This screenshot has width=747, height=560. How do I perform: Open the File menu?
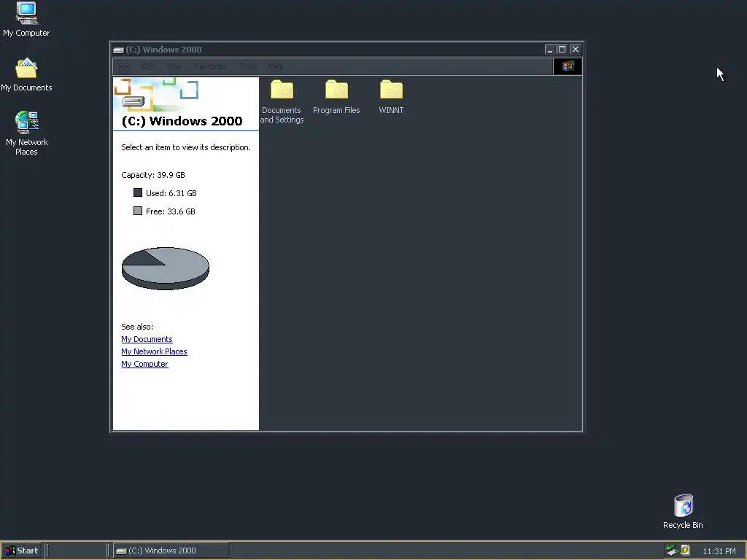click(124, 66)
